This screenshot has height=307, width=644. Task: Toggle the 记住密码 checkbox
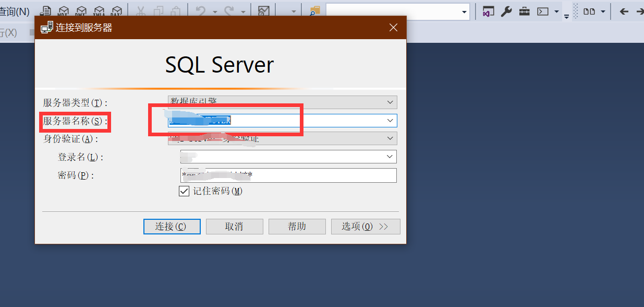tap(184, 191)
